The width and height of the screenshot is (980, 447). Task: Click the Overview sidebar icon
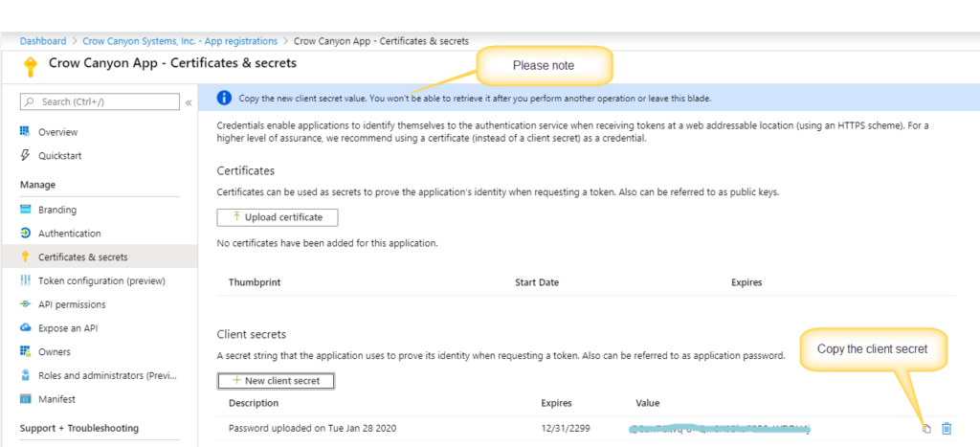click(x=25, y=132)
